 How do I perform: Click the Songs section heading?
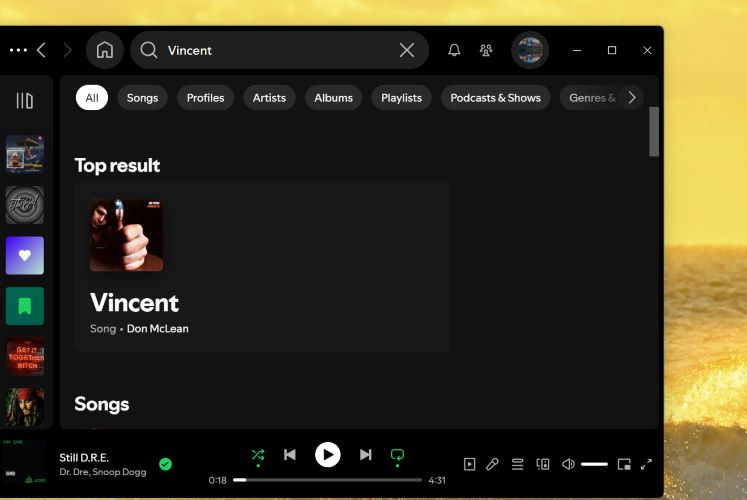tap(101, 404)
